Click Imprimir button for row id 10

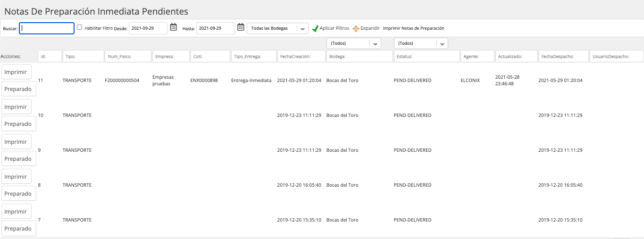(16, 107)
